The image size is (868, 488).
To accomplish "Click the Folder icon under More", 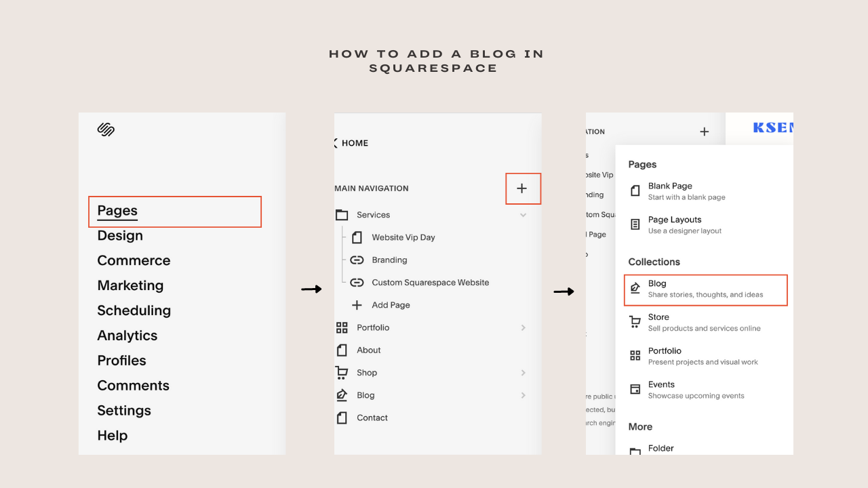I will pos(635,448).
